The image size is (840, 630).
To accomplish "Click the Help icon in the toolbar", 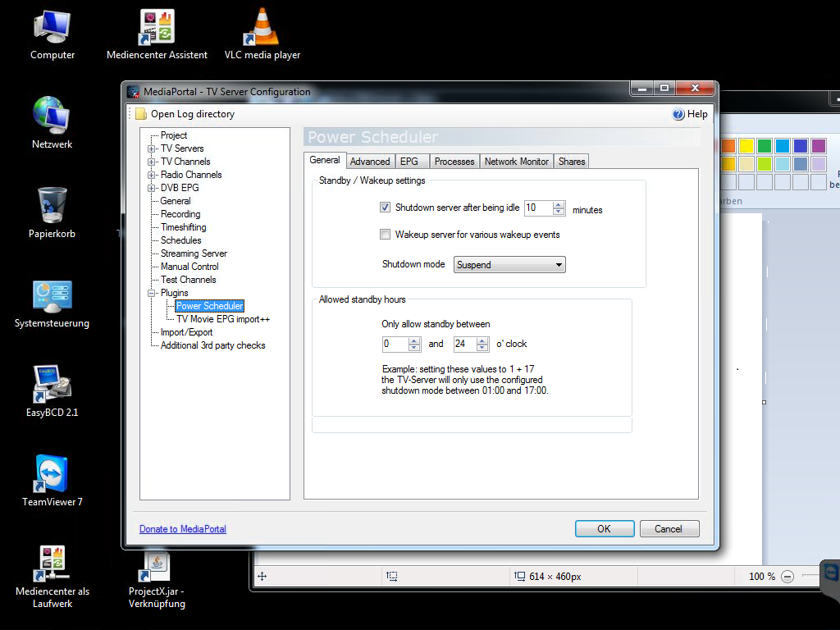I will coord(678,114).
